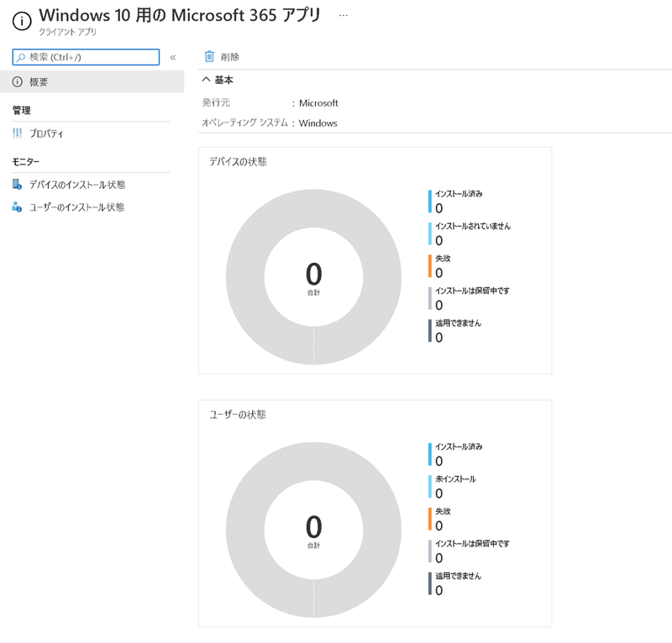Click 失敗 label in ユーザーの状態
Viewport: 672px width, 643px height.
pyautogui.click(x=443, y=511)
